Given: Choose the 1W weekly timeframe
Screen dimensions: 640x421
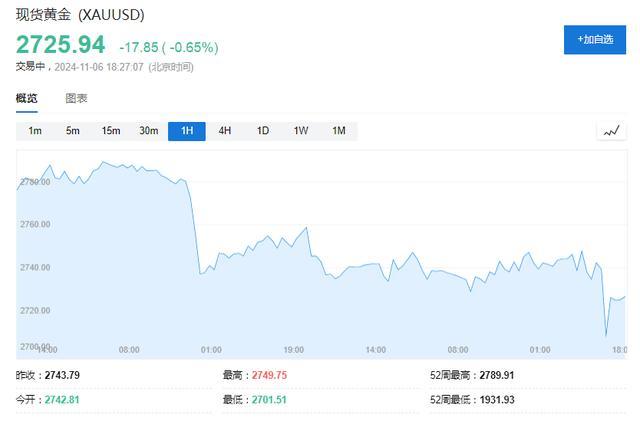Looking at the screenshot, I should click(301, 131).
